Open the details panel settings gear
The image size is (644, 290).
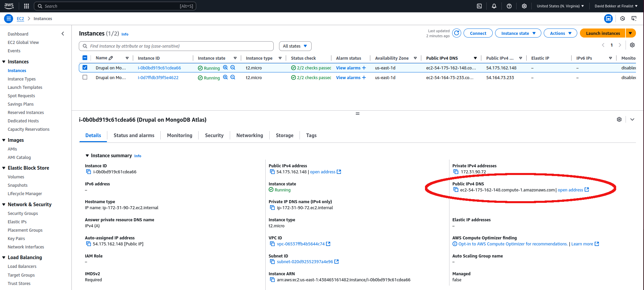[x=619, y=119]
